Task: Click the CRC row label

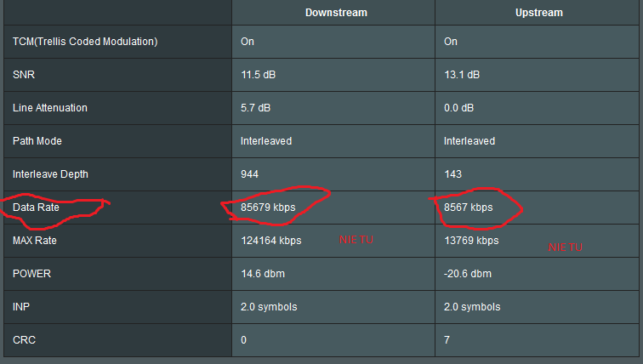Action: pos(24,340)
